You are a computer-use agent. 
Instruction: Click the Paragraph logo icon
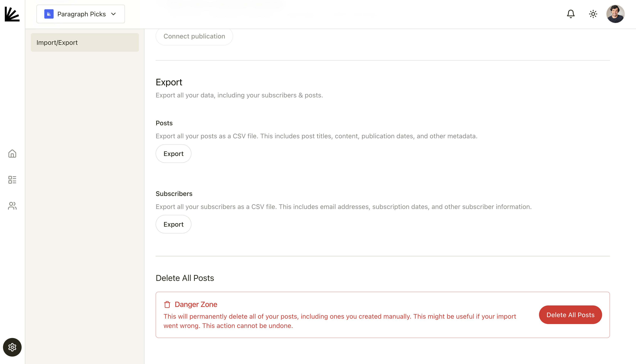pyautogui.click(x=12, y=14)
